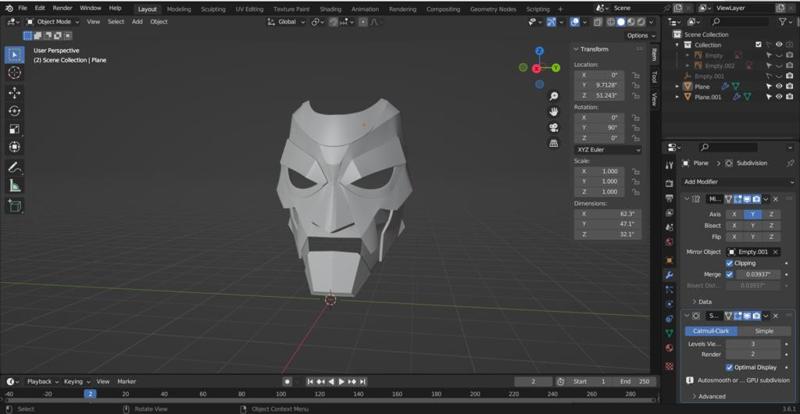
Task: Hide Plane object using eye icon
Action: click(779, 86)
